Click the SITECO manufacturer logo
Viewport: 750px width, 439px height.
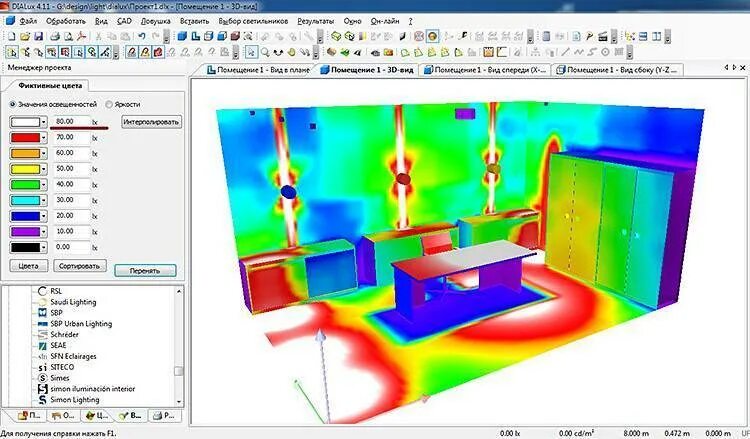pos(43,367)
